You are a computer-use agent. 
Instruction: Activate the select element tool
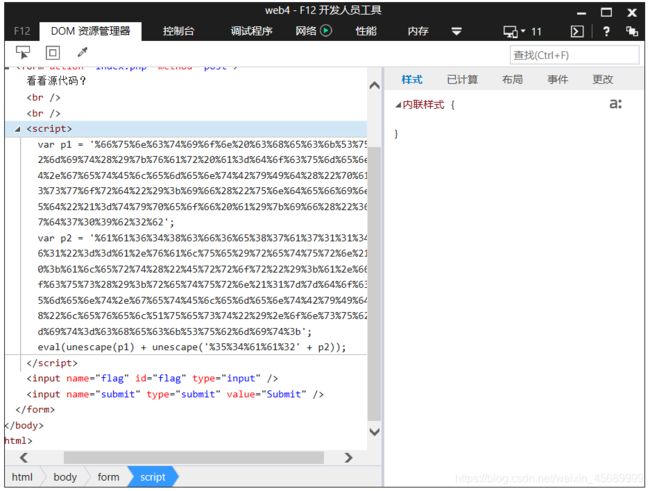pyautogui.click(x=23, y=53)
